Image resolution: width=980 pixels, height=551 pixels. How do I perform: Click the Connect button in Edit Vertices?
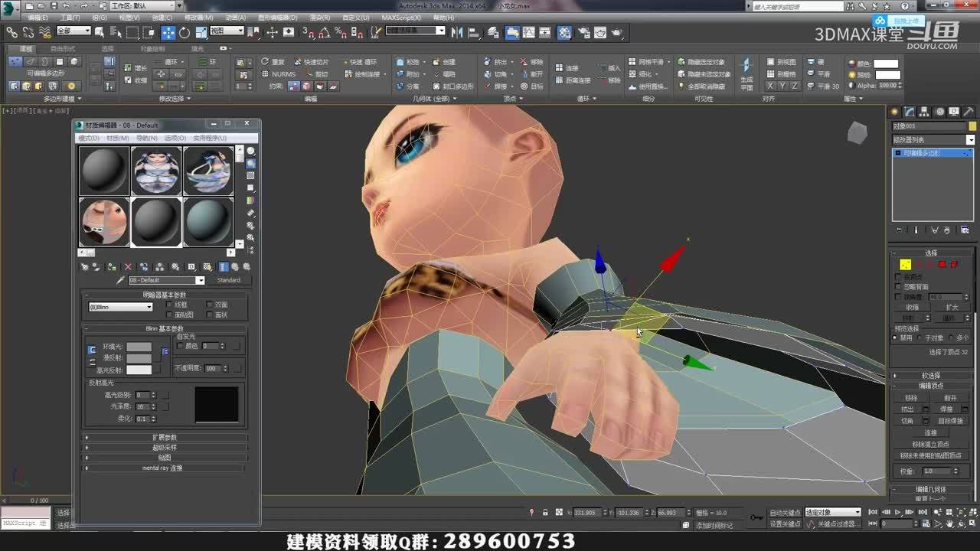coord(930,432)
